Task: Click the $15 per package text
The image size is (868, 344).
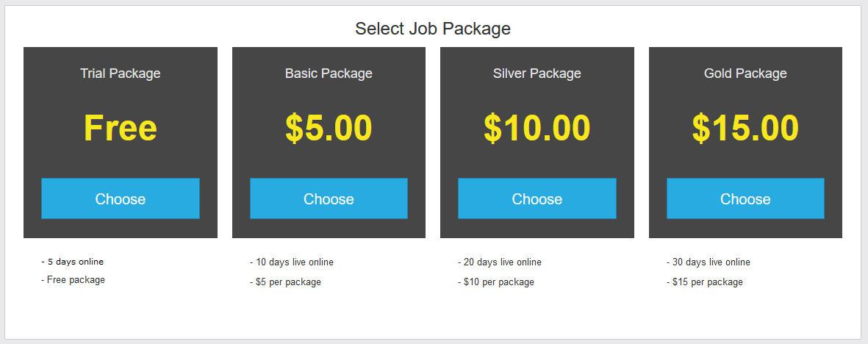Action: pyautogui.click(x=705, y=282)
